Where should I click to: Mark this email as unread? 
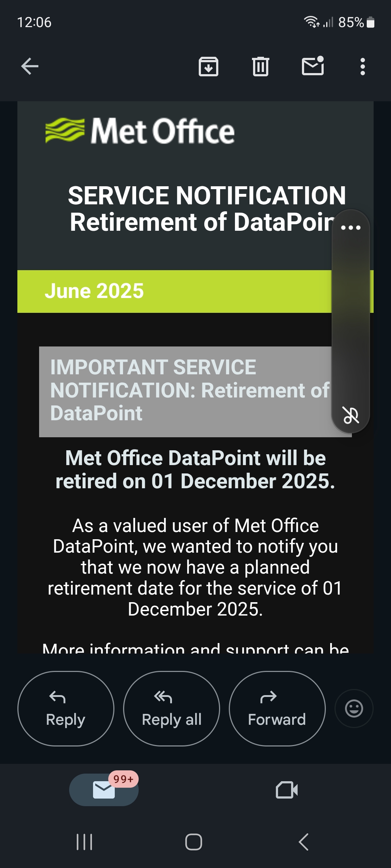313,67
